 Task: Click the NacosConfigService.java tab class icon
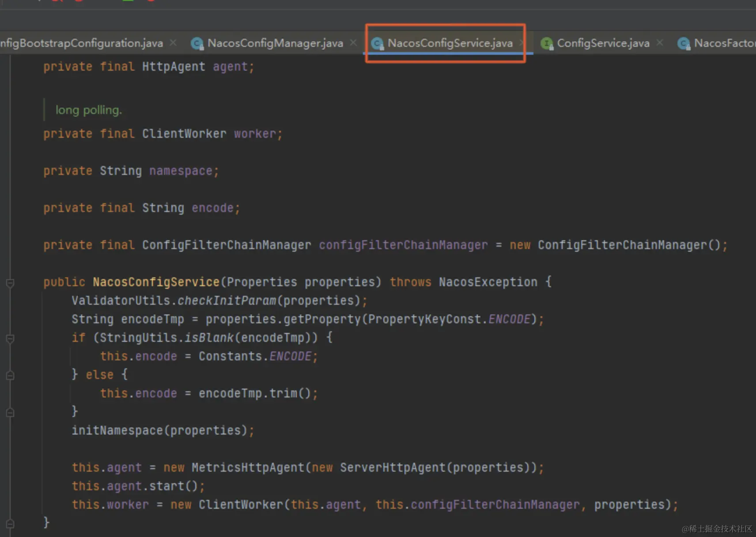coord(377,43)
